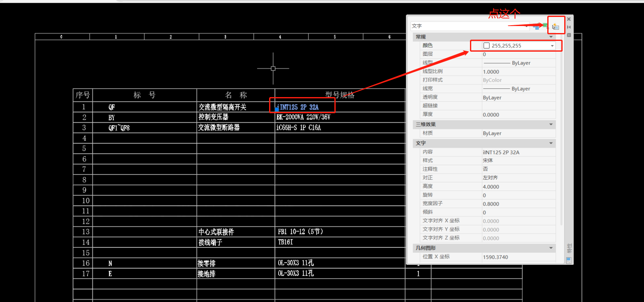Click the 线型 ByLayer value
The image size is (644, 302).
pyautogui.click(x=519, y=63)
